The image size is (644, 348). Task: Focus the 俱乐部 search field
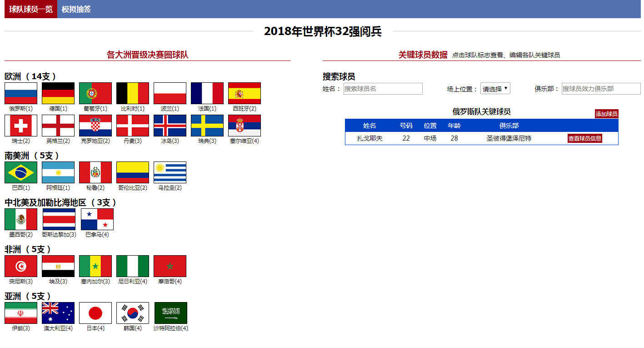601,89
